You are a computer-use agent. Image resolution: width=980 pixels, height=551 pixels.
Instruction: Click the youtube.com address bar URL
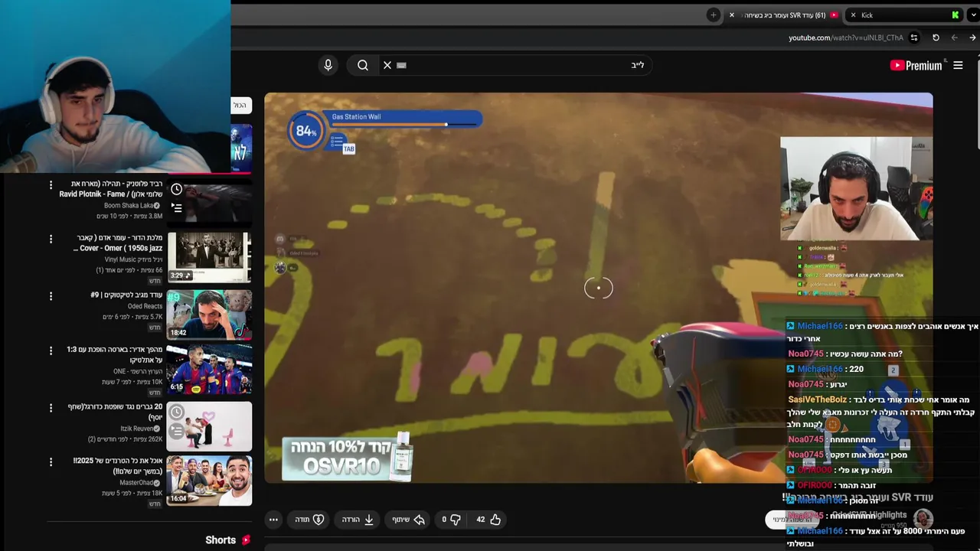(846, 37)
